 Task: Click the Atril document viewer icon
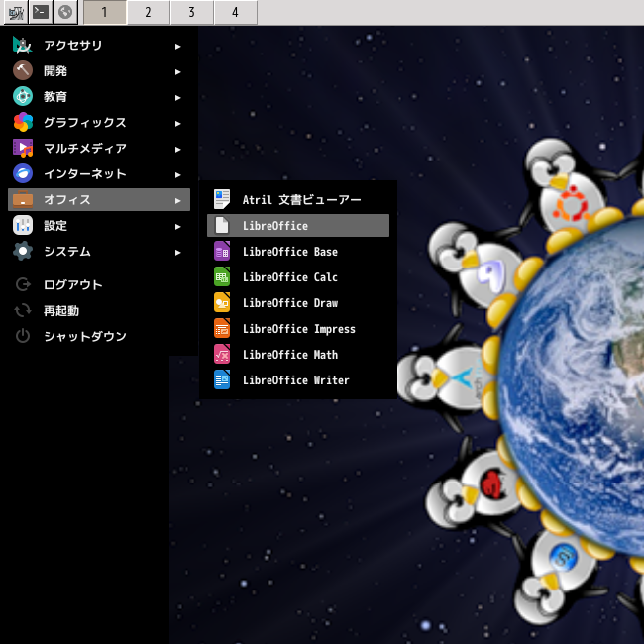[222, 199]
